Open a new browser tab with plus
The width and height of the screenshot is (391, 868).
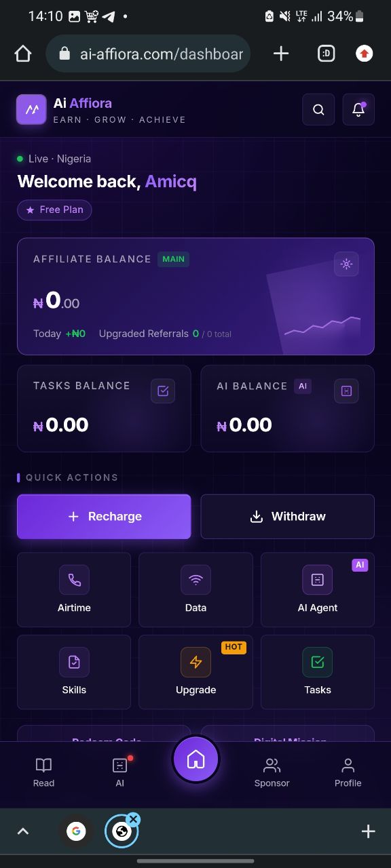(281, 54)
